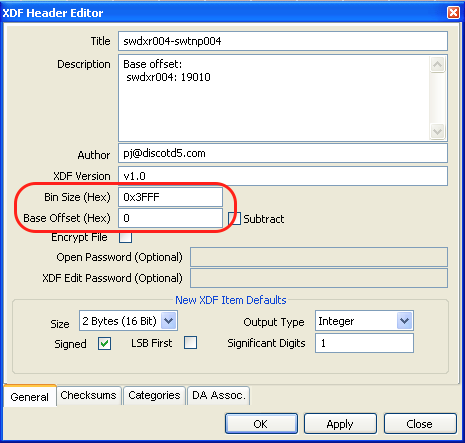This screenshot has height=443, width=465.
Task: Uncheck the Signed checkbox
Action: click(105, 343)
